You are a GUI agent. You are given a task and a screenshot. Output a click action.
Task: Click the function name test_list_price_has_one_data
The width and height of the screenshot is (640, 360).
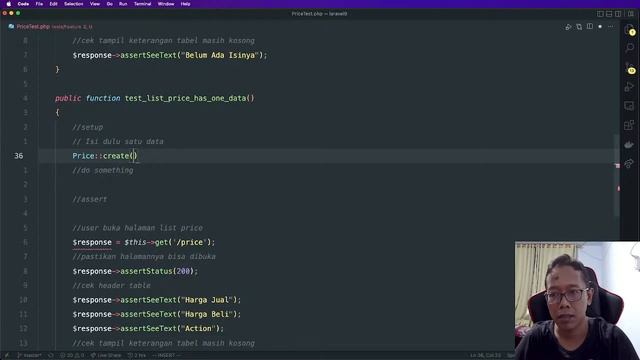click(185, 98)
